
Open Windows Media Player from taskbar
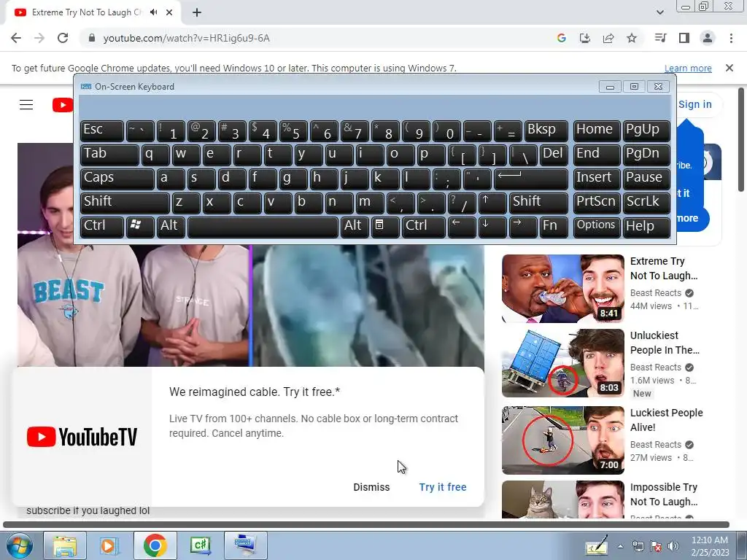point(109,545)
